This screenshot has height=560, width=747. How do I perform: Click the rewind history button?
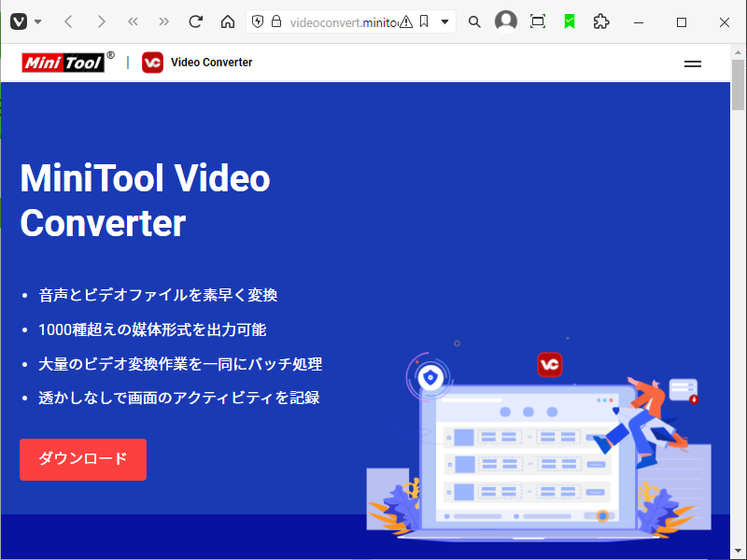pos(133,21)
